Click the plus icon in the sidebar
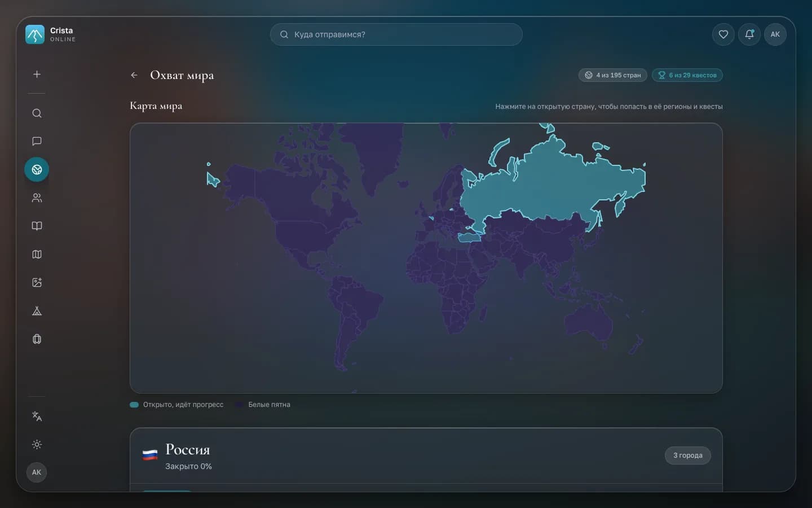This screenshot has width=812, height=508. point(37,74)
